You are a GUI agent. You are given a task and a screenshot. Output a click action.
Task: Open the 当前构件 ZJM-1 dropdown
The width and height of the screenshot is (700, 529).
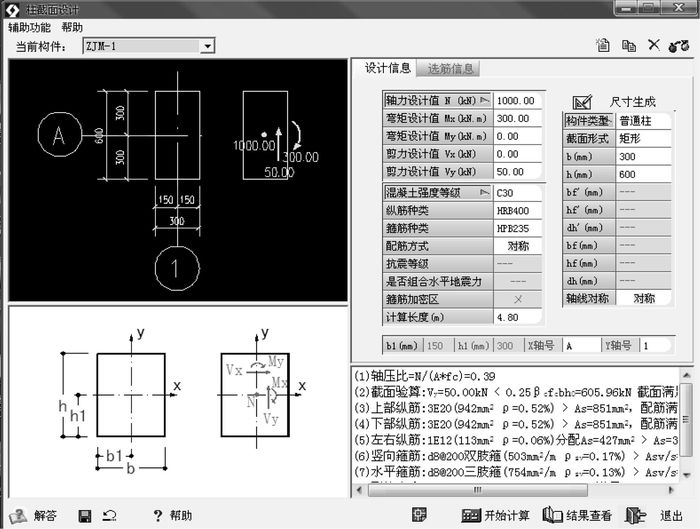[207, 46]
